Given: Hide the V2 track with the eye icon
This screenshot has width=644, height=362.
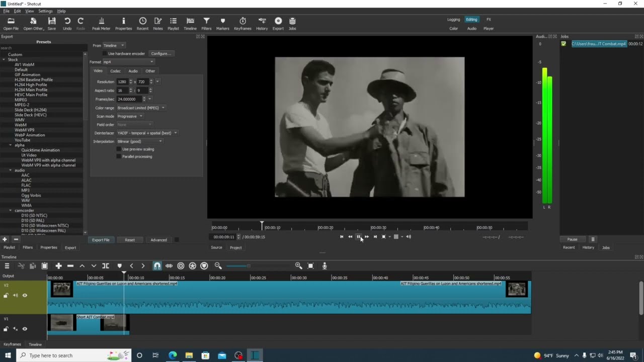Looking at the screenshot, I should [x=25, y=295].
